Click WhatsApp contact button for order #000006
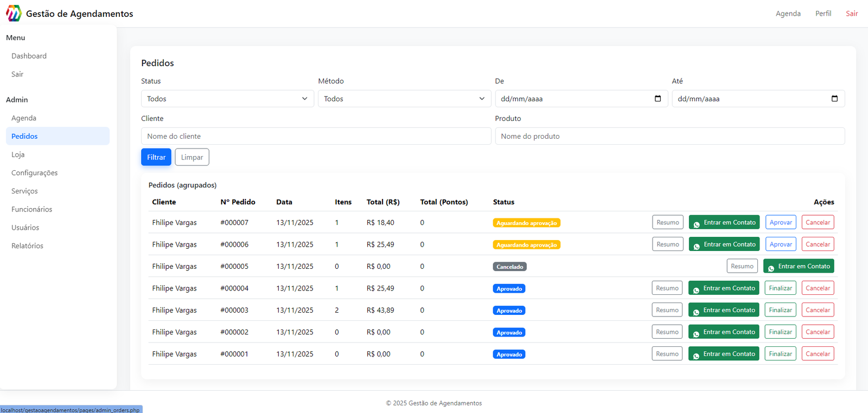 (724, 244)
